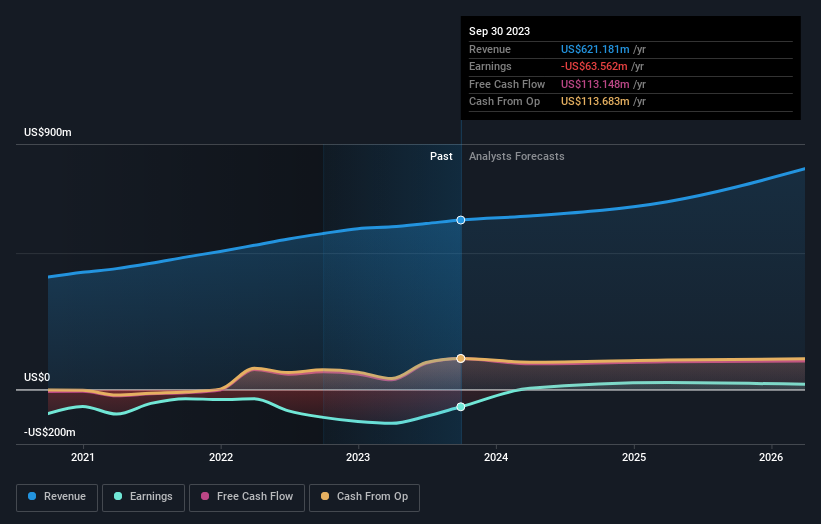Toggle the Earnings series in the legend
This screenshot has width=821, height=524.
[x=143, y=497]
